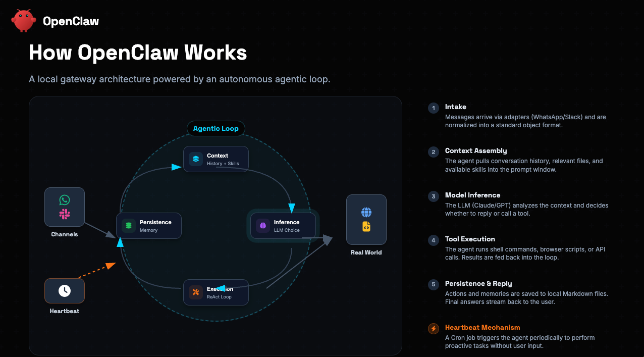The width and height of the screenshot is (644, 357).
Task: Click the code file icon in Real World
Action: pos(366,227)
